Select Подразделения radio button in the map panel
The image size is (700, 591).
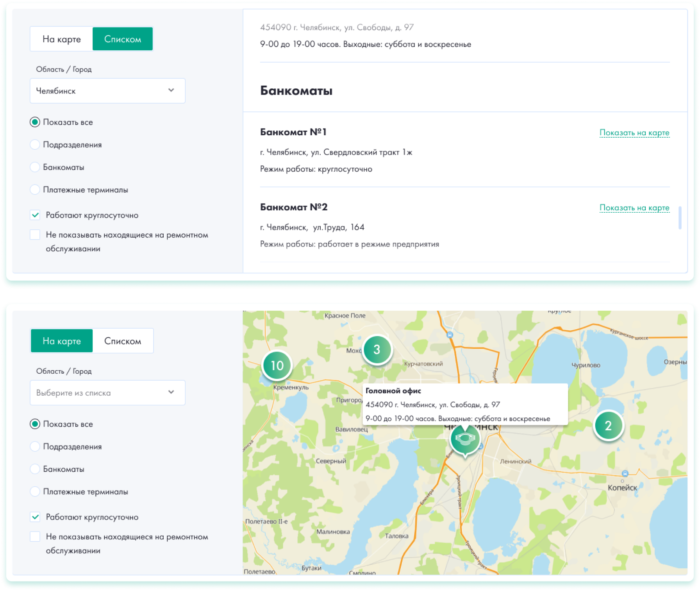(x=35, y=447)
